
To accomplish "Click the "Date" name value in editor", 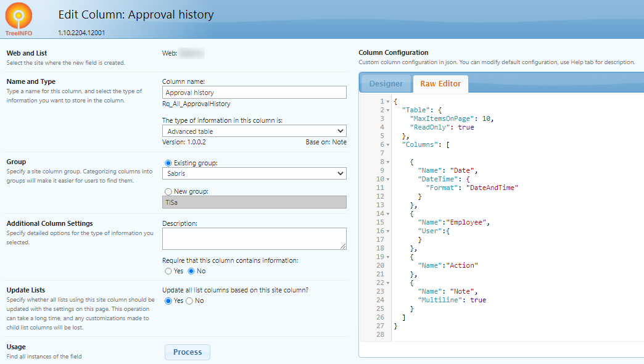I will coord(462,170).
